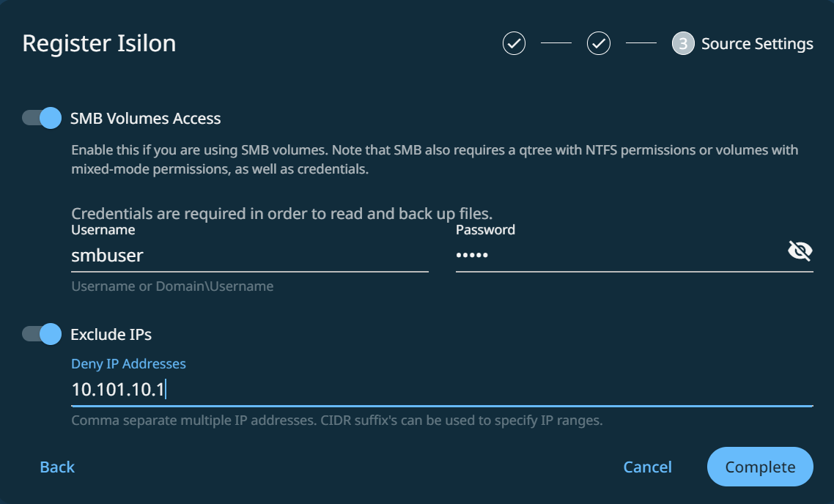Click the Deny IP Addresses text field
This screenshot has width=834, height=504.
pyautogui.click(x=440, y=390)
